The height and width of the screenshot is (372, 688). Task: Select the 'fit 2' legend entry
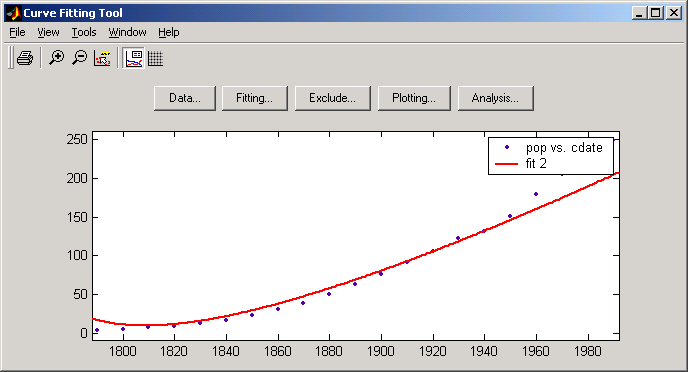536,164
